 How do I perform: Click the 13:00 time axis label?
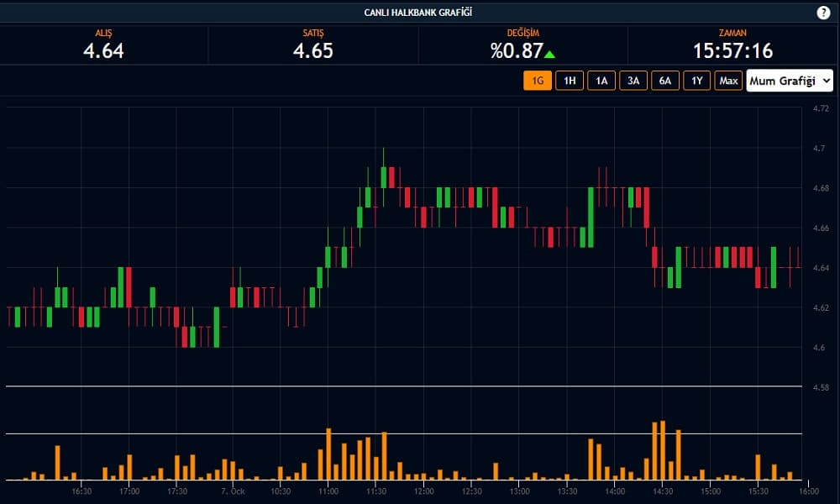(x=519, y=491)
